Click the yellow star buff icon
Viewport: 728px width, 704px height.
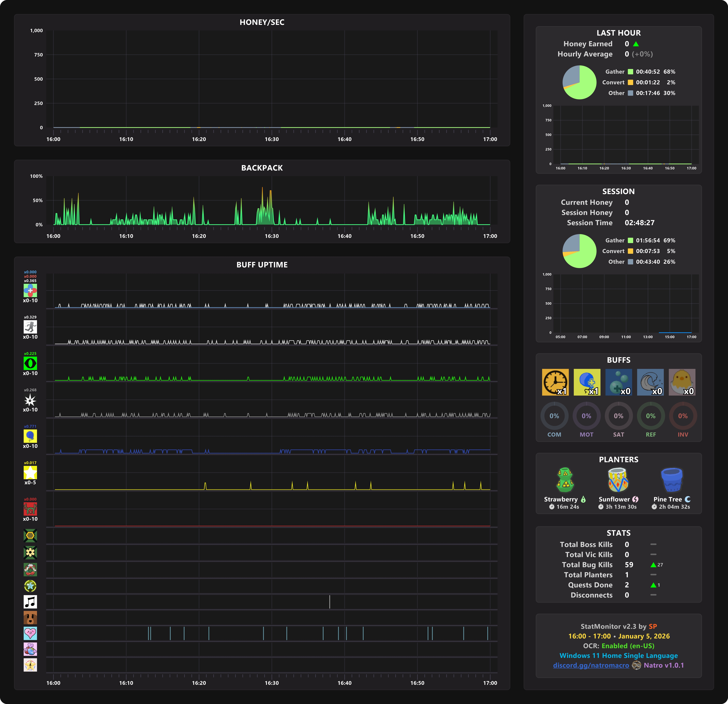pyautogui.click(x=30, y=472)
